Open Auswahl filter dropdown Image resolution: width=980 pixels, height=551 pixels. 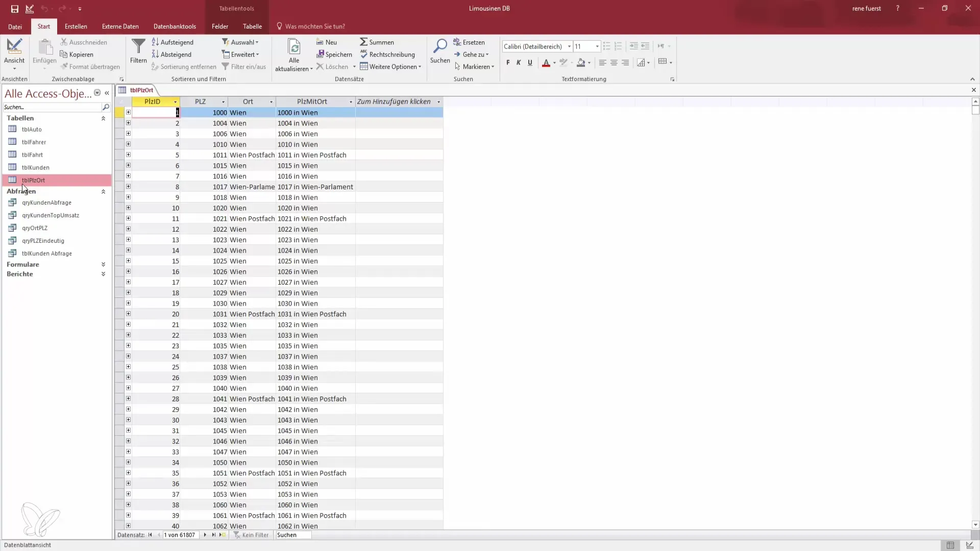pos(240,42)
